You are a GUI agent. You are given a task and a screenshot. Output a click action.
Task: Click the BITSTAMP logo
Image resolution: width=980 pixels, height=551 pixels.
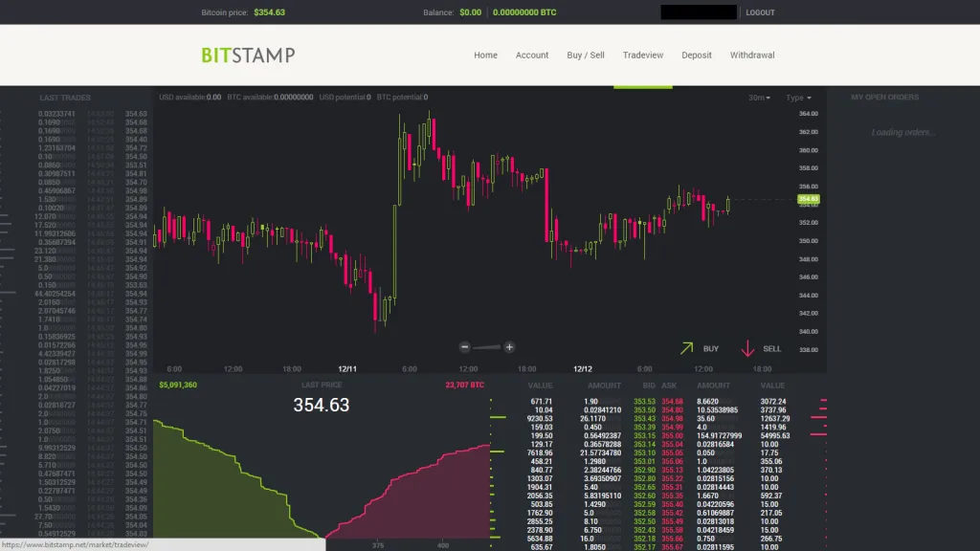(x=248, y=55)
